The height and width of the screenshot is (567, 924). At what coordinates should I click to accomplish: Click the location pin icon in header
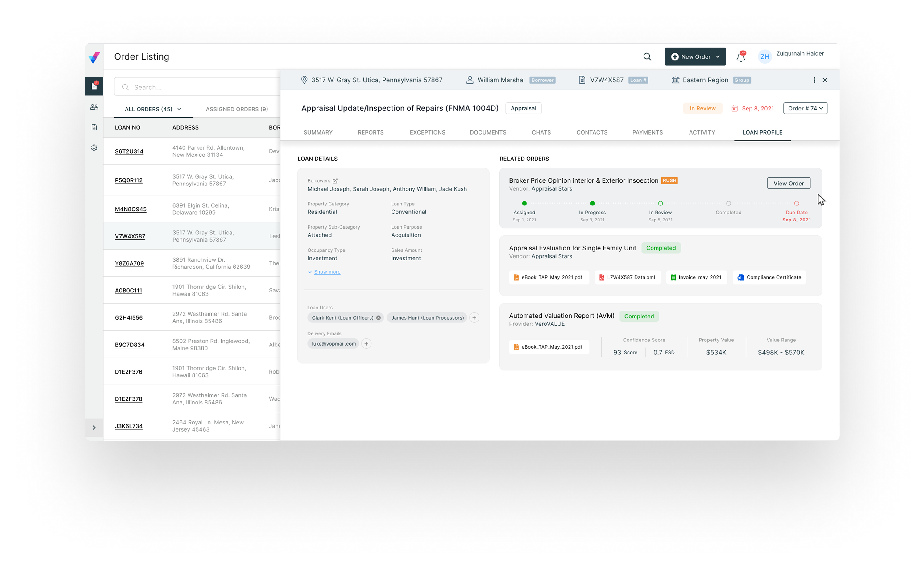click(304, 80)
